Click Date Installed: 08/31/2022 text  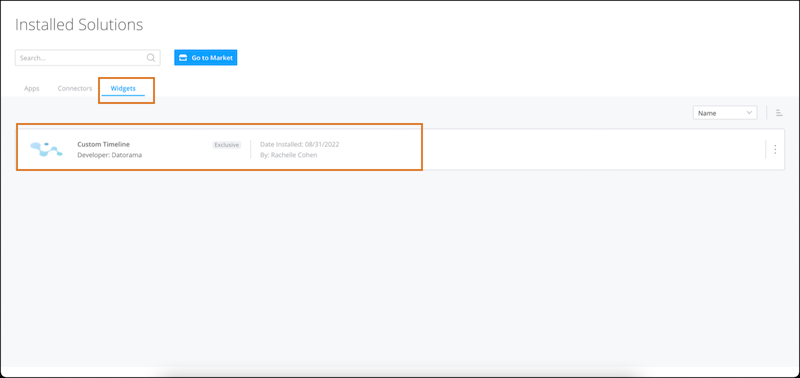pos(299,144)
